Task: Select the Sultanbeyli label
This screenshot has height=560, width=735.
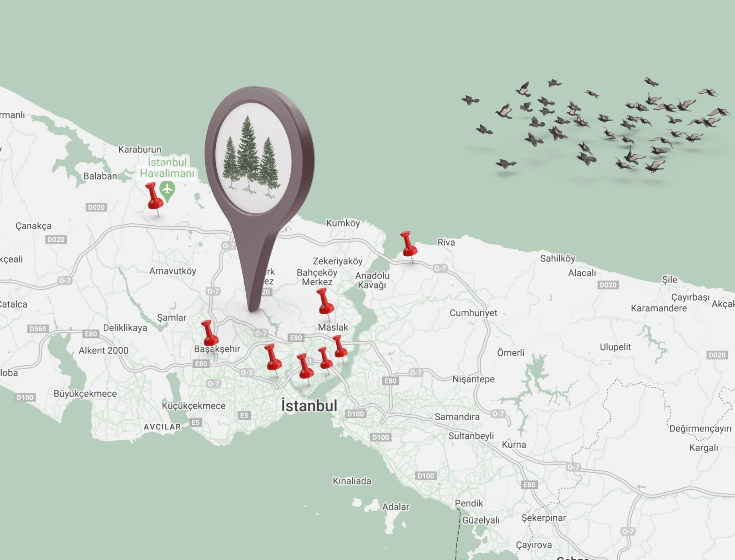Action: (x=471, y=436)
